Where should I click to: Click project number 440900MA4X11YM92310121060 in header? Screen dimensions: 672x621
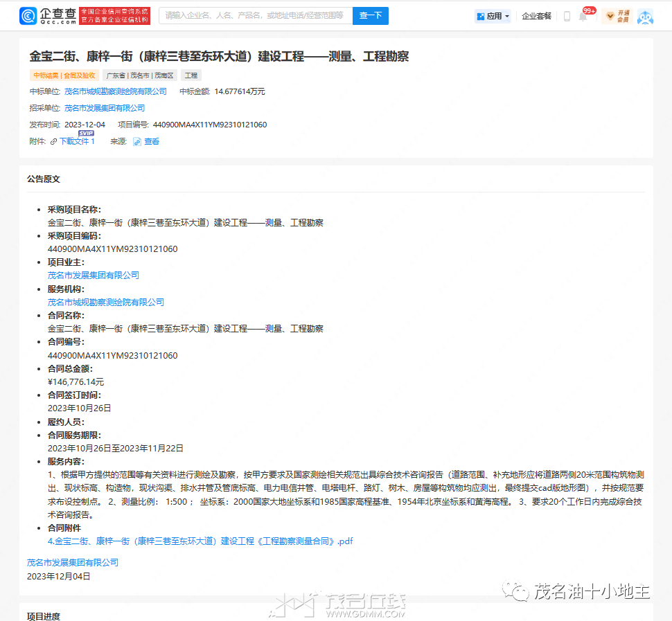(210, 125)
